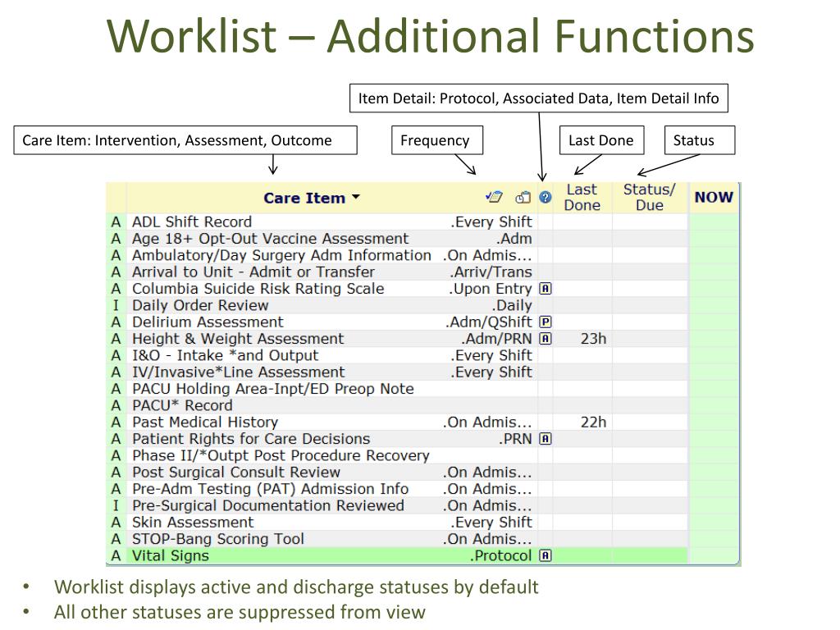This screenshot has height=630, width=840.
Task: Open associated data icon for Patient Rights row
Action: click(x=546, y=439)
